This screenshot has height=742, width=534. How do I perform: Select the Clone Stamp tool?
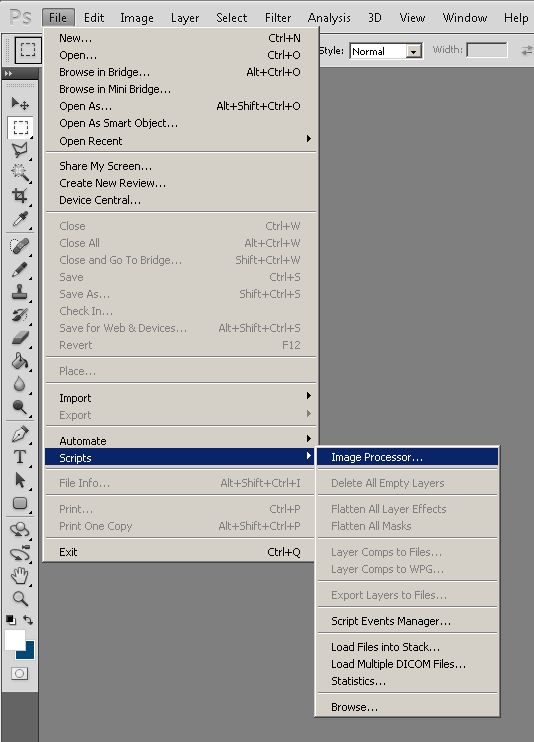[x=20, y=292]
